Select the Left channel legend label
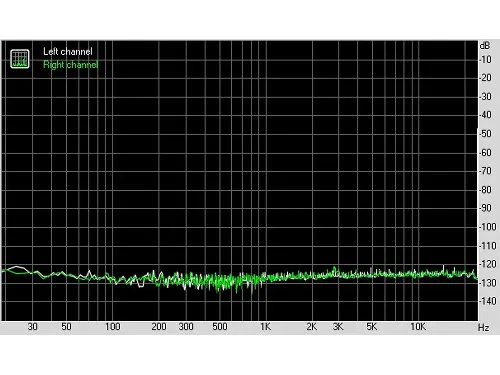500x375 pixels. click(68, 52)
